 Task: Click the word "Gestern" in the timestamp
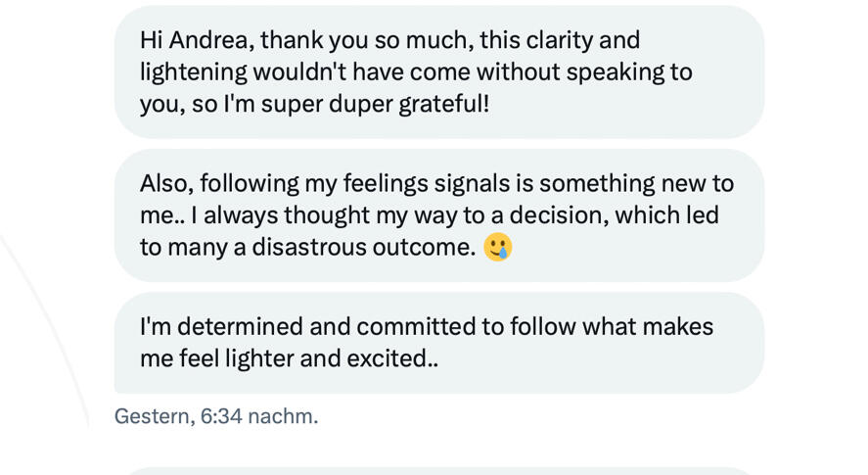pos(152,416)
